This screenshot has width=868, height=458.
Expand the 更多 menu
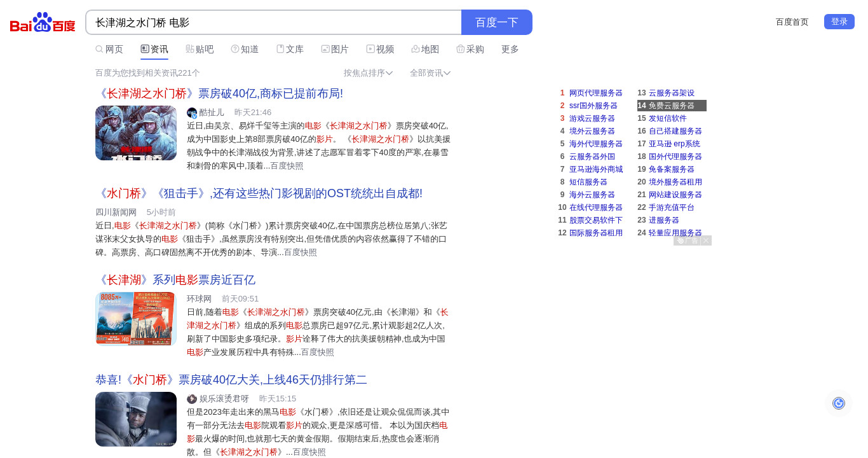(x=510, y=49)
